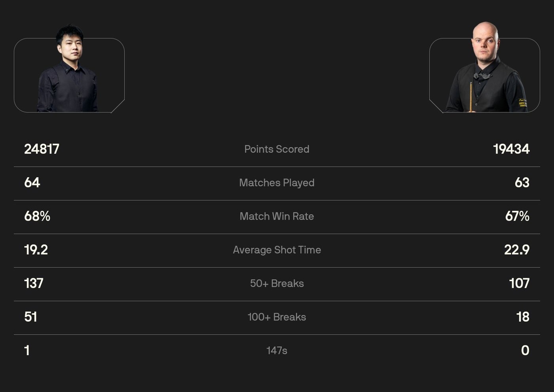Viewport: 554px width, 392px height.
Task: Select the 100+ Breaks label
Action: [277, 317]
